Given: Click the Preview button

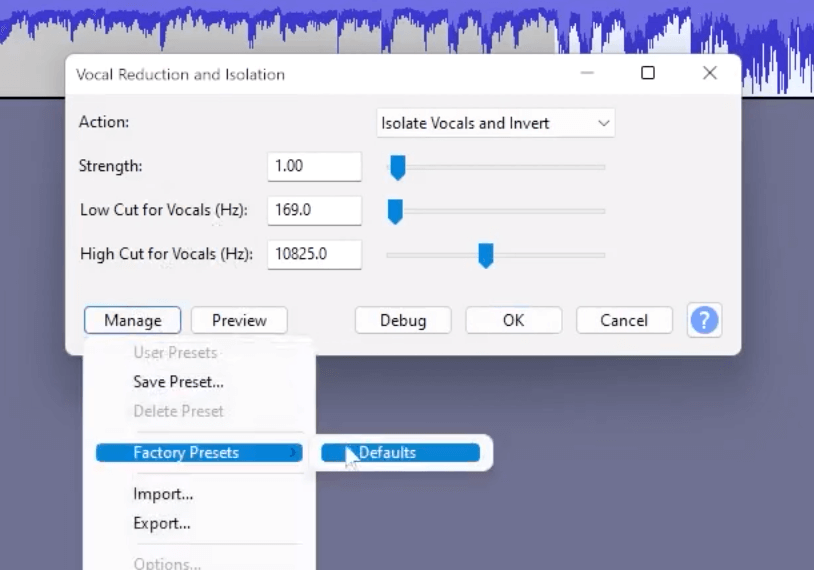Looking at the screenshot, I should click(x=239, y=320).
